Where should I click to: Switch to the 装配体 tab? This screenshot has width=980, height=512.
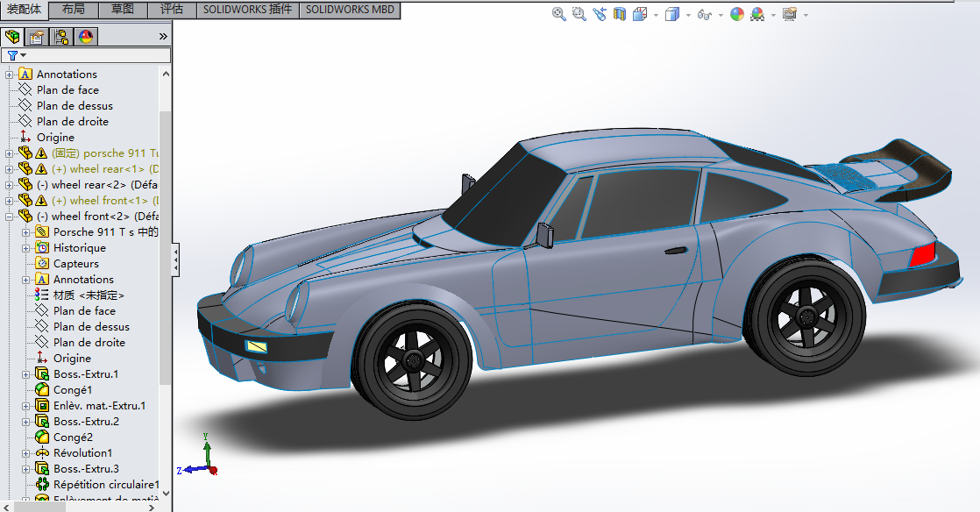tap(24, 10)
